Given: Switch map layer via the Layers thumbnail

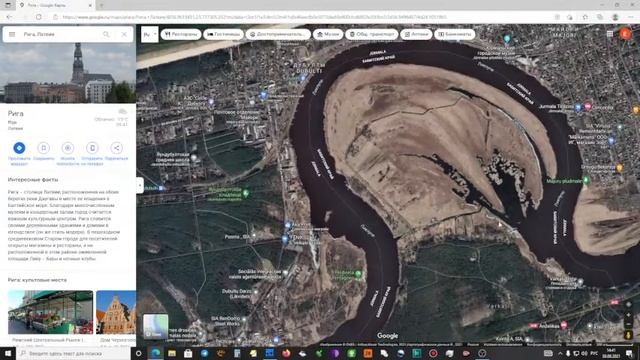Looking at the screenshot, I should (x=155, y=326).
